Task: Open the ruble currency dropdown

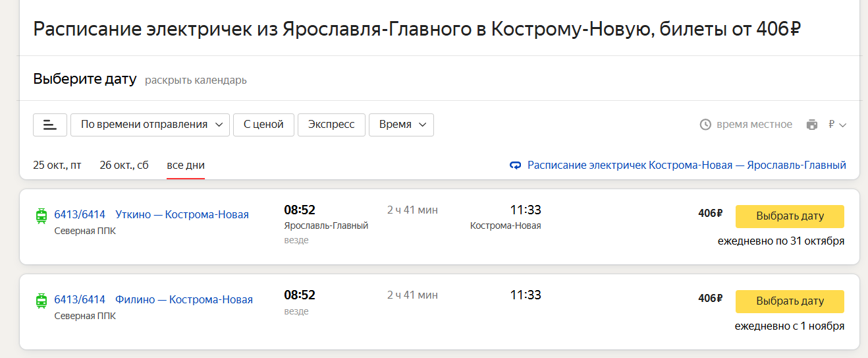Action: (x=837, y=125)
